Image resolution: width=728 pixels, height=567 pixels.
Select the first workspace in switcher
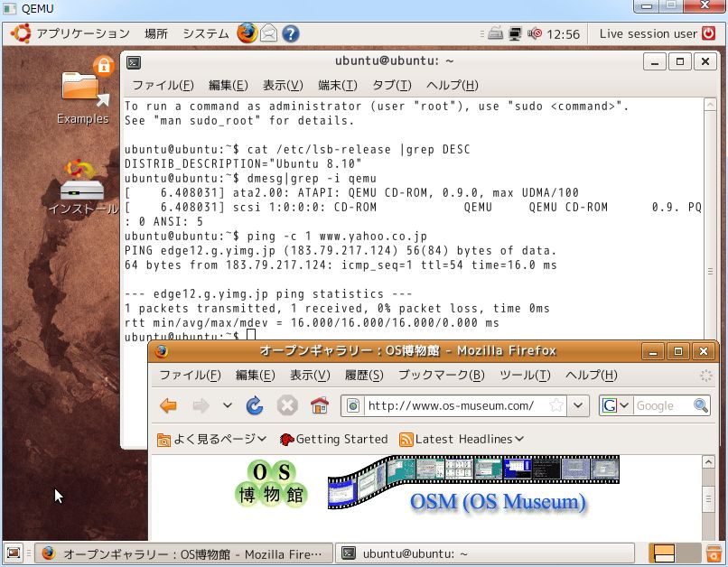(x=664, y=553)
